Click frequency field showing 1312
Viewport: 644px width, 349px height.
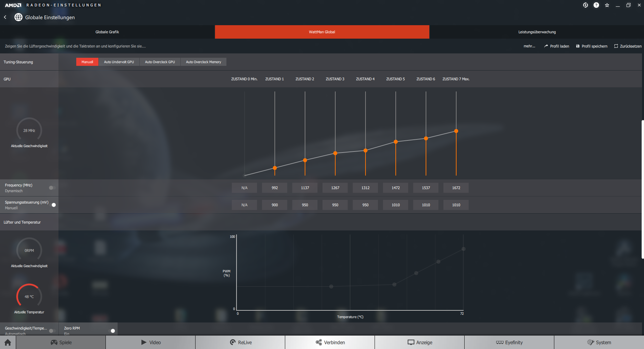pyautogui.click(x=366, y=188)
